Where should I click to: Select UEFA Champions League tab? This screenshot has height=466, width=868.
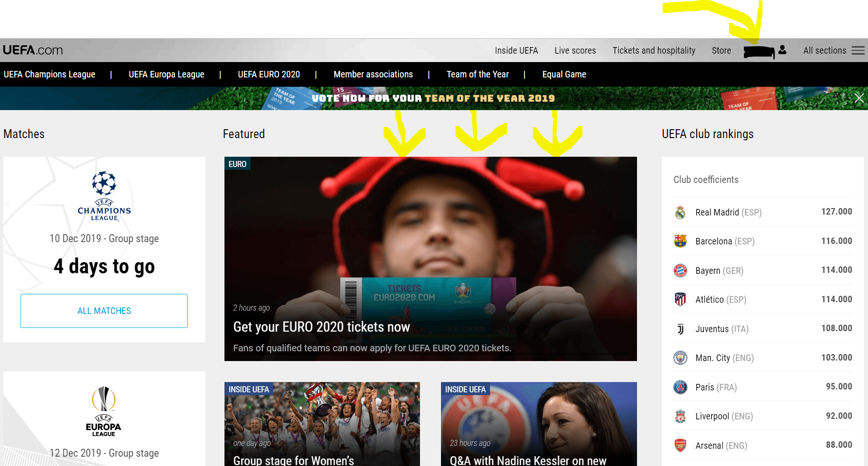[49, 74]
